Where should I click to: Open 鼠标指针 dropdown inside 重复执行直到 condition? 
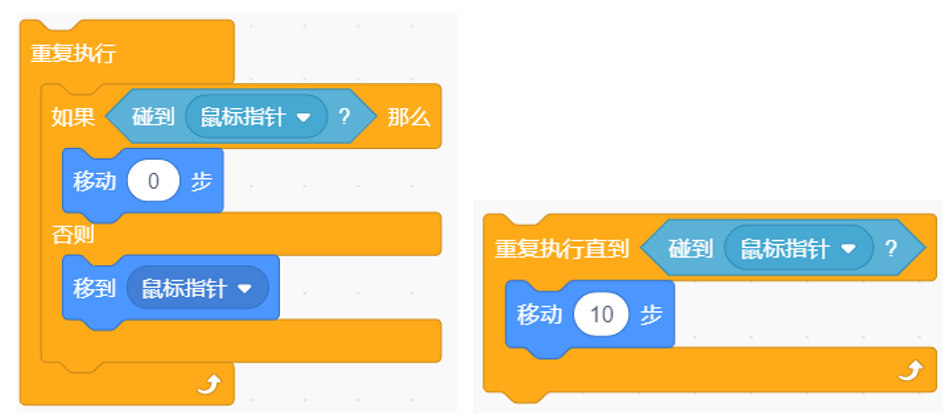click(798, 248)
